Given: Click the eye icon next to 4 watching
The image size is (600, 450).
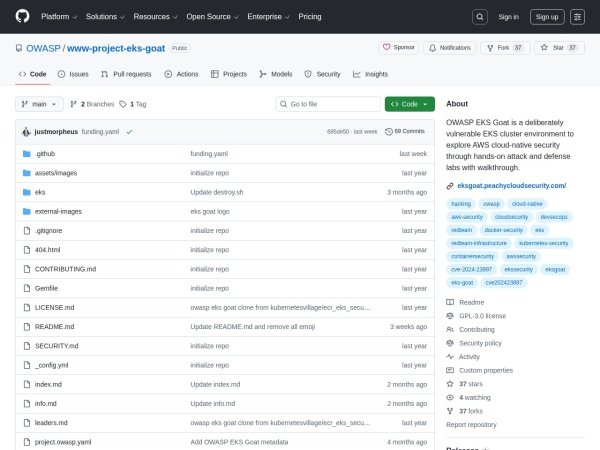Looking at the screenshot, I should click(450, 398).
